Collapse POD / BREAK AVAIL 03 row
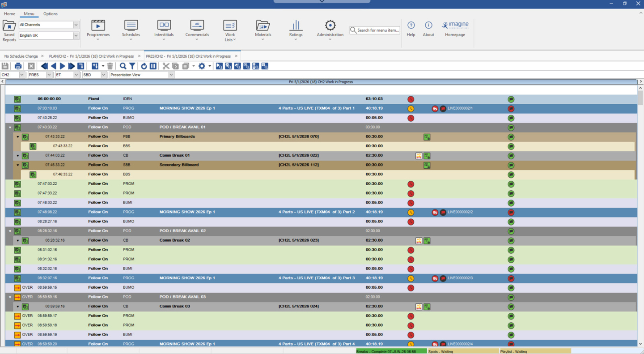The height and width of the screenshot is (354, 644). pos(10,297)
